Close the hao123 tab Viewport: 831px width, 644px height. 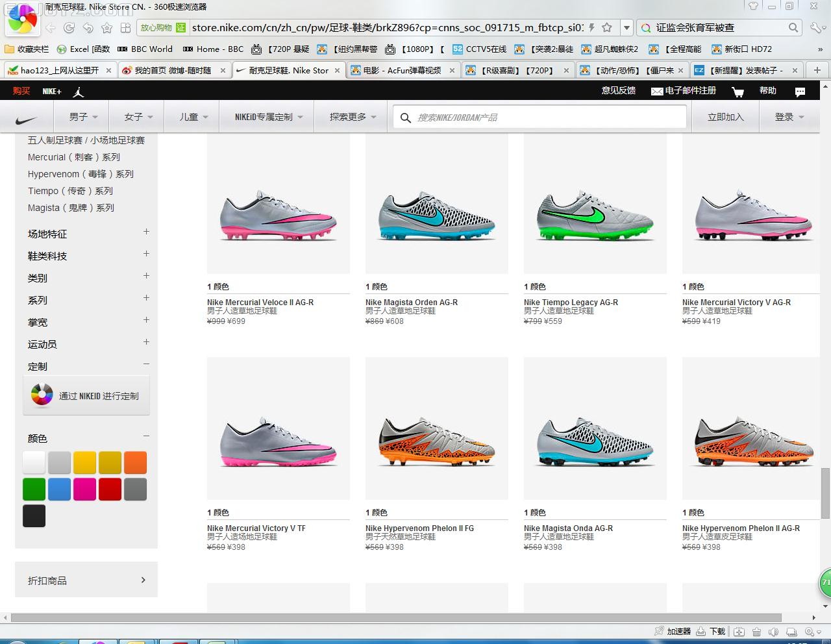click(108, 71)
